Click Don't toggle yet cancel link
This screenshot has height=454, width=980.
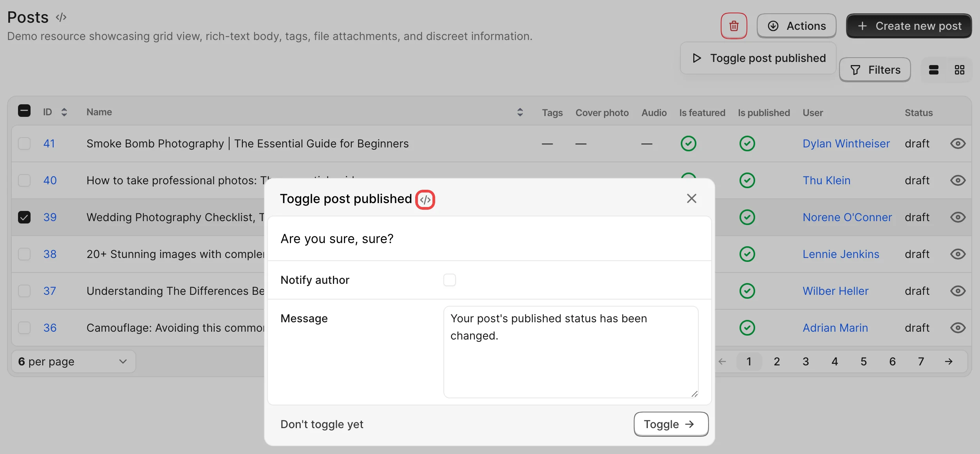click(322, 424)
